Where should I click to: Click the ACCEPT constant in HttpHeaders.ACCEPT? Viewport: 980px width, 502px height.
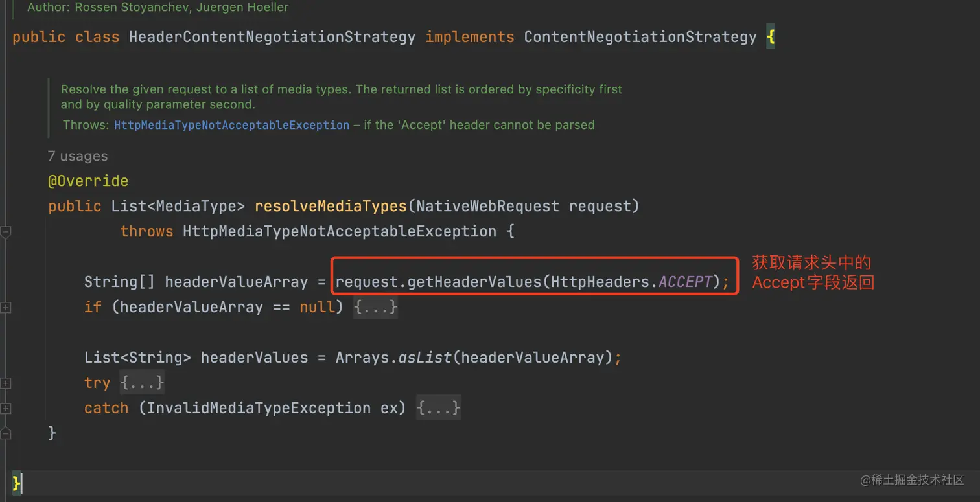point(684,282)
